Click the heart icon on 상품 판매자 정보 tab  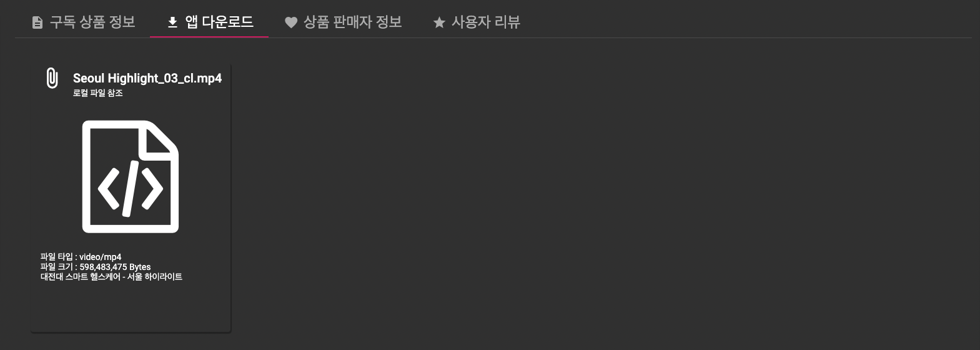click(290, 22)
